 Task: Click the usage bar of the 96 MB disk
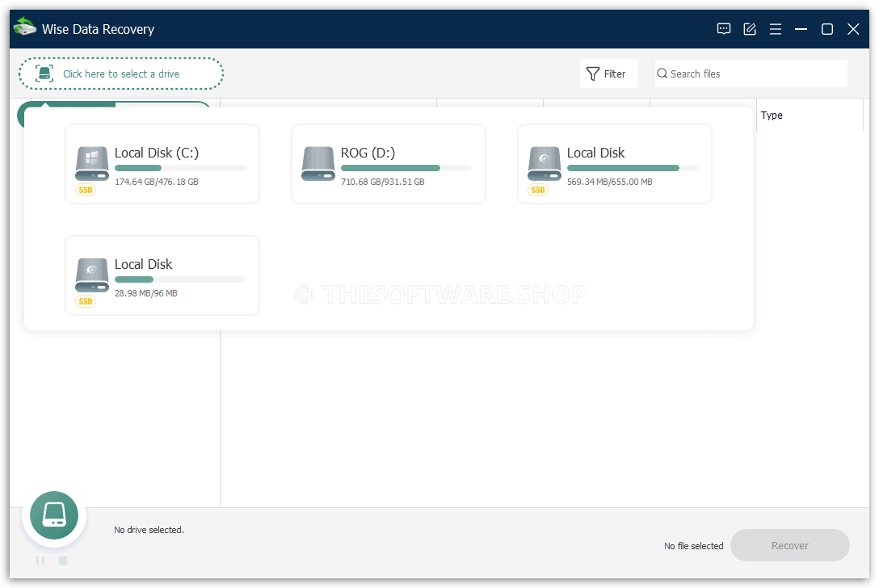pyautogui.click(x=180, y=279)
